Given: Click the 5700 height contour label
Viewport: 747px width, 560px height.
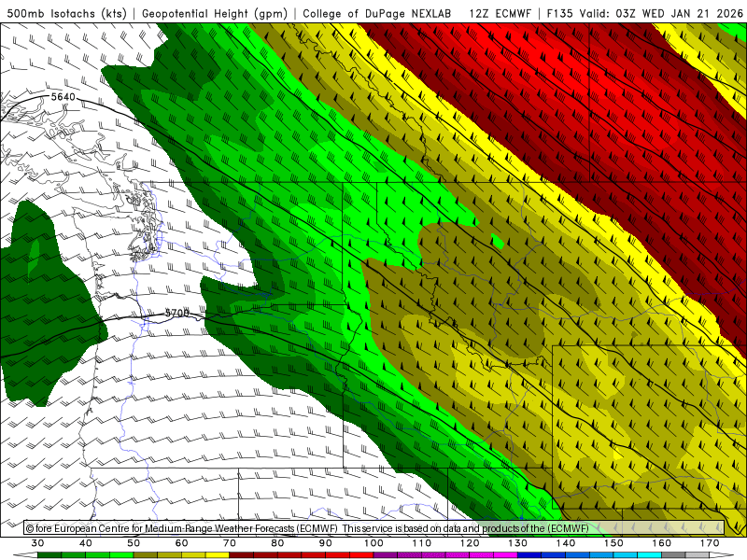Looking at the screenshot, I should coord(176,313).
